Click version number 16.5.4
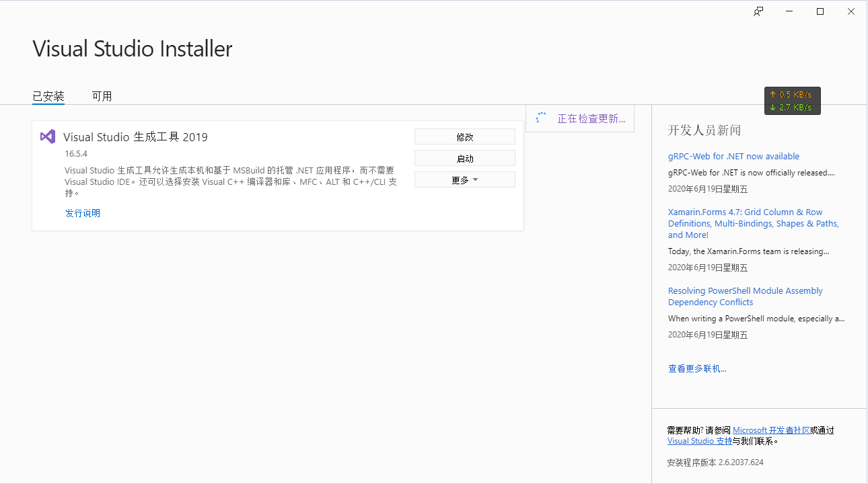This screenshot has width=868, height=484. (x=76, y=153)
